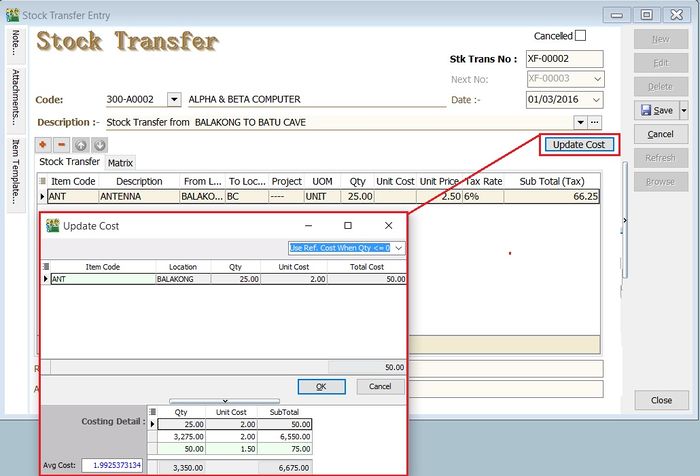Click the move row up arrow icon
This screenshot has width=700, height=476.
click(81, 145)
